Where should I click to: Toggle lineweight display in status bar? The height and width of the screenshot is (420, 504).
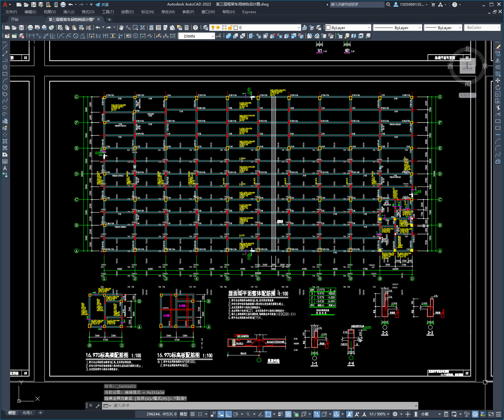click(x=280, y=414)
